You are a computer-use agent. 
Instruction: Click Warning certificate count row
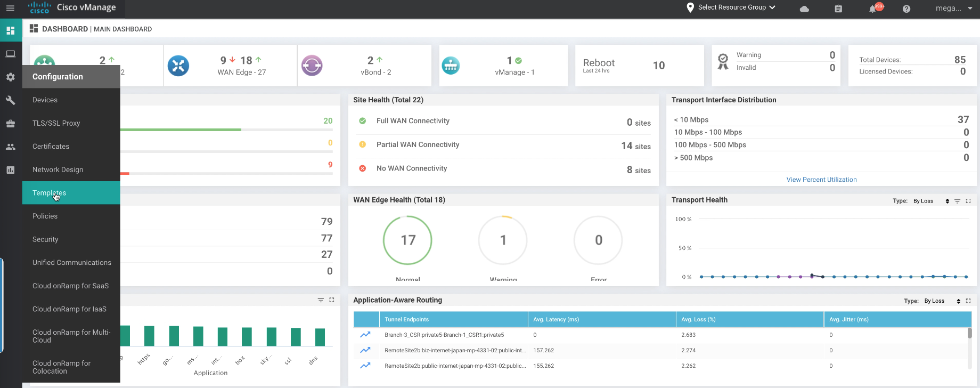coord(785,55)
